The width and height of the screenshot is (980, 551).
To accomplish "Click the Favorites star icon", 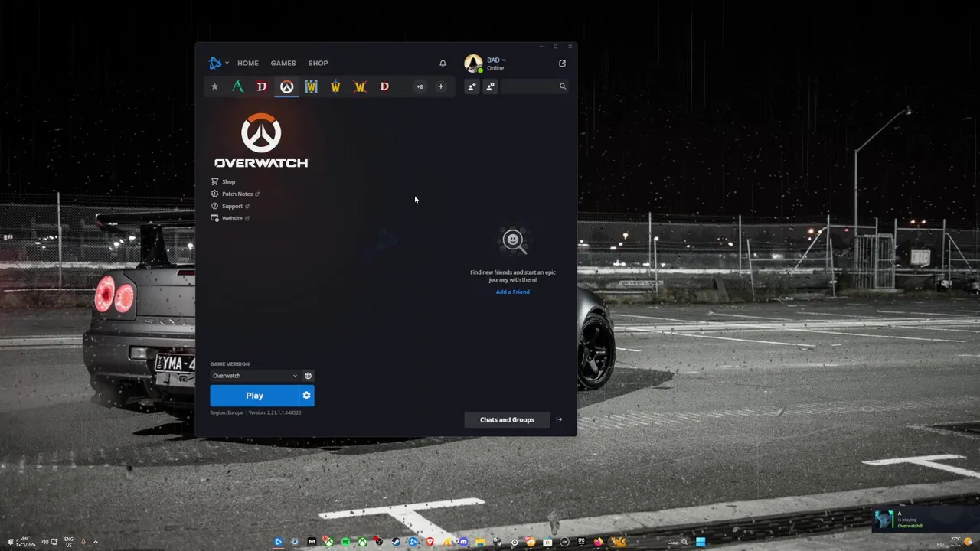I will [214, 86].
